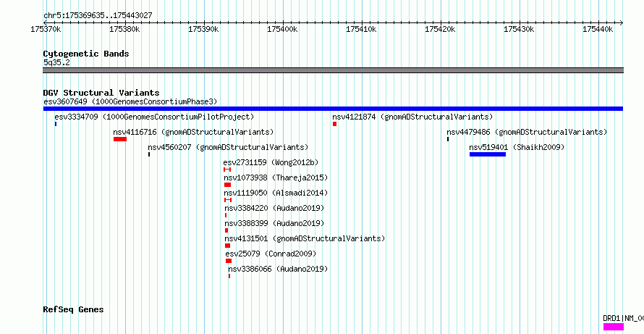
Task: Click the red nsv1073938 variant block
Action: coord(227,185)
